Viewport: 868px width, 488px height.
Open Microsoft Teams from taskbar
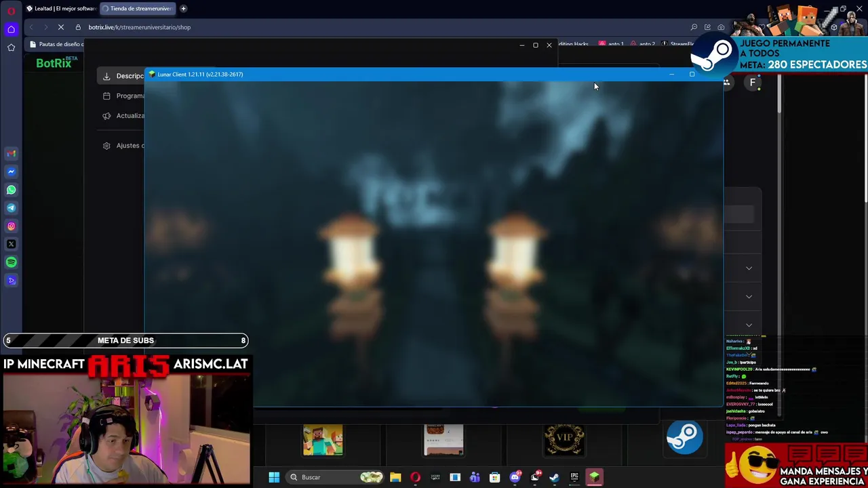point(475,477)
